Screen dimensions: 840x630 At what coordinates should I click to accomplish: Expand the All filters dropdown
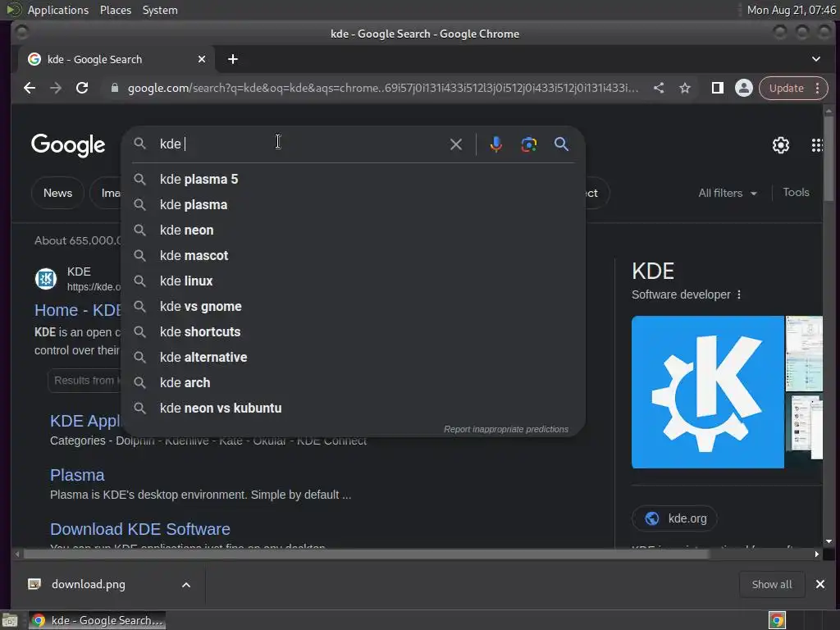point(728,193)
